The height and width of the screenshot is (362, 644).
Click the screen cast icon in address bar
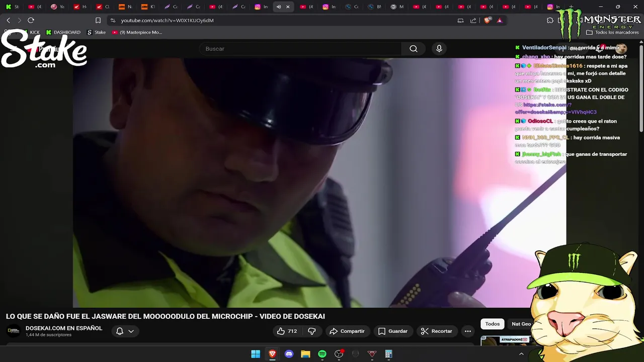coord(460,21)
